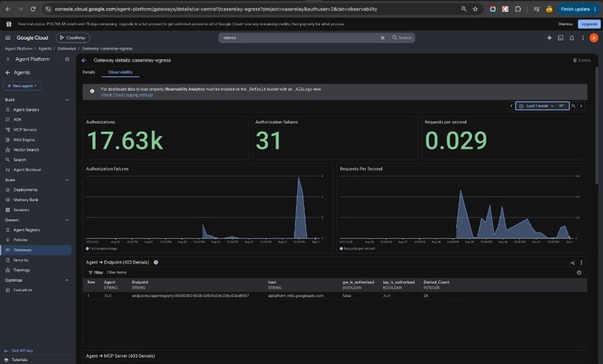Screen dimensions: 603x364
Task: Collapse the Agent Platform side panel icon
Action: coord(67,59)
